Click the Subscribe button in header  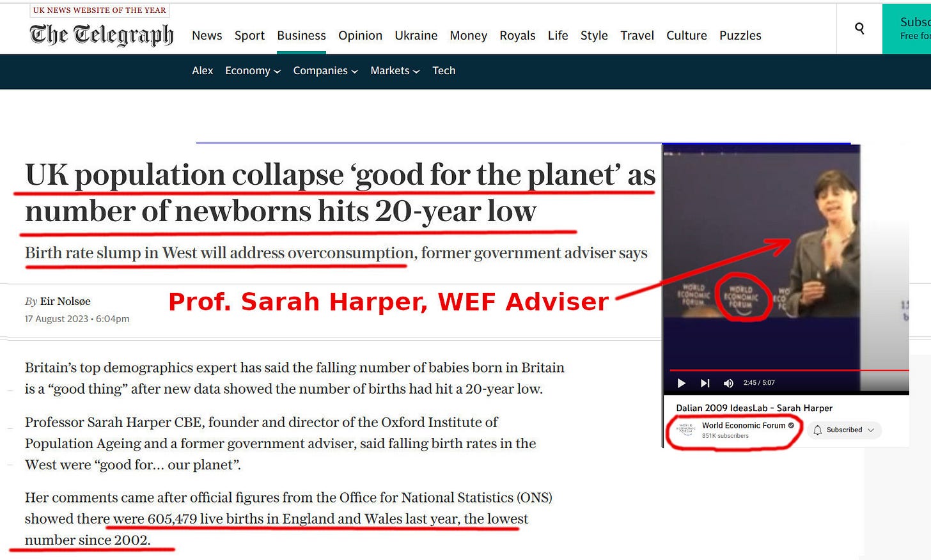coord(907,29)
